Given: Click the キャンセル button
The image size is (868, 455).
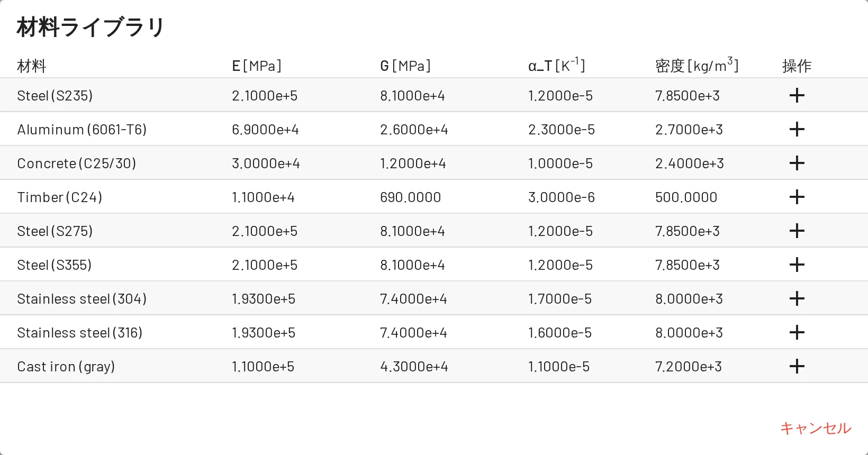Looking at the screenshot, I should pos(816,428).
